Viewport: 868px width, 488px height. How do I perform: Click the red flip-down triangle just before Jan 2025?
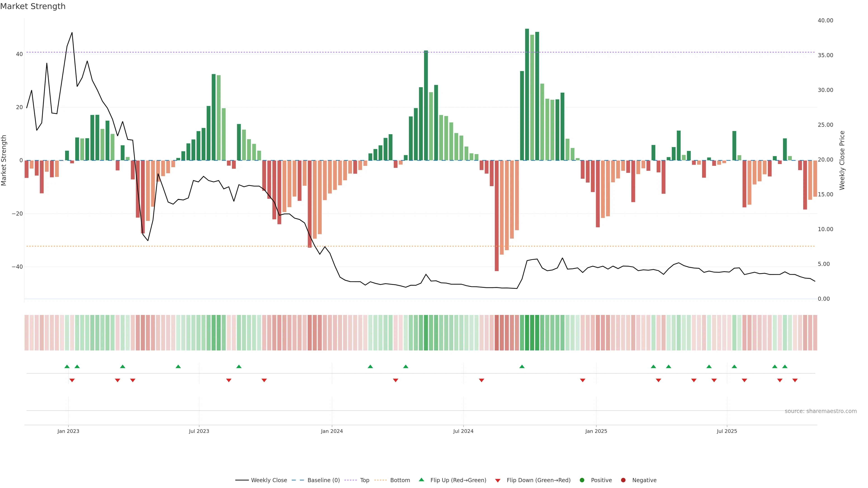[x=583, y=380]
